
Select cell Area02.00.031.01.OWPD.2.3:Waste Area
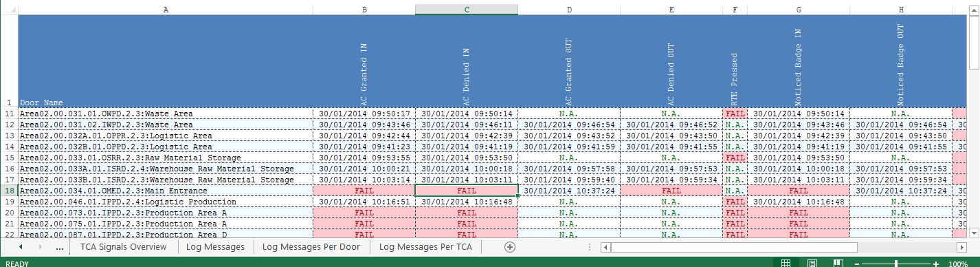pos(166,114)
